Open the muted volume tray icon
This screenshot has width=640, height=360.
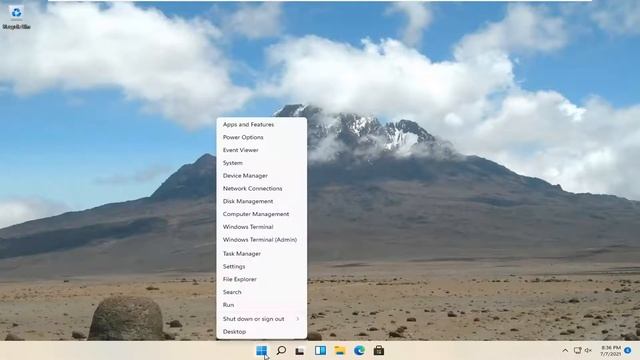click(x=588, y=351)
